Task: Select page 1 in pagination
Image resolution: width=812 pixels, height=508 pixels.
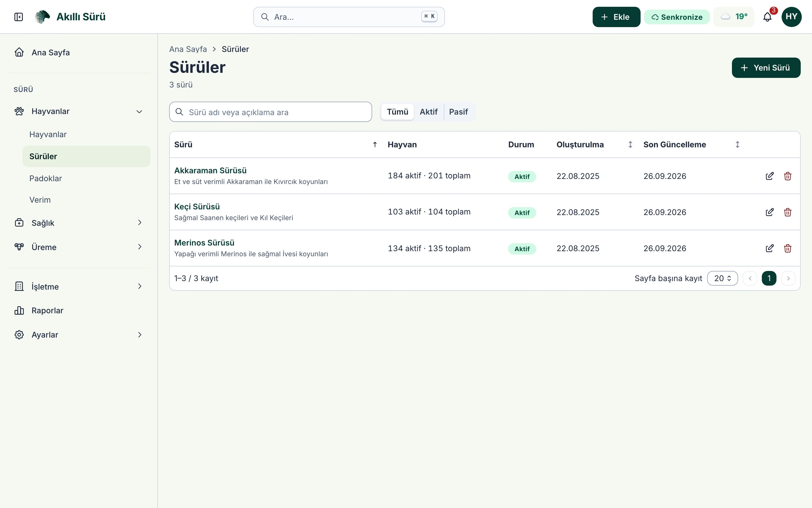Action: 769,278
